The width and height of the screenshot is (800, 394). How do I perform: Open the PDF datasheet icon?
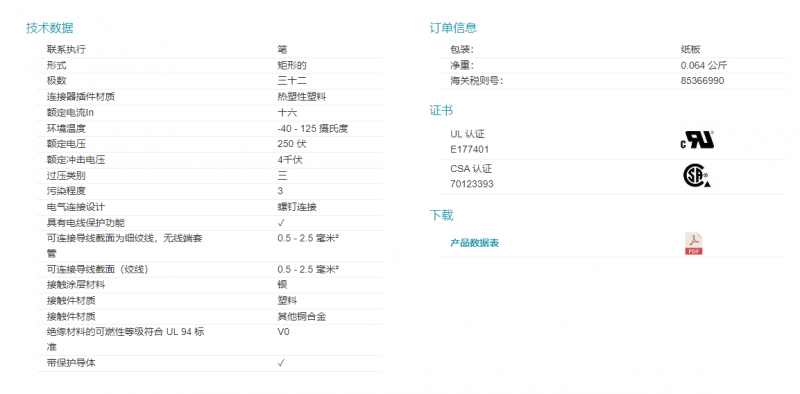click(693, 243)
